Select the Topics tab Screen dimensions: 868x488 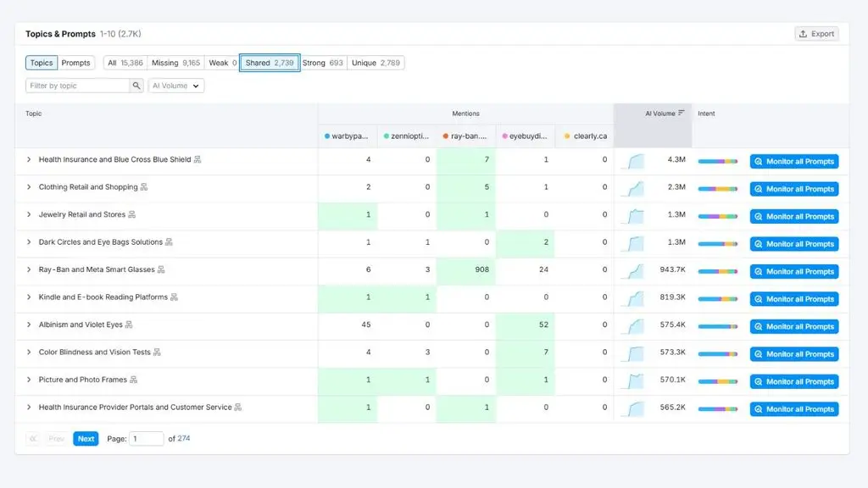[x=42, y=63]
